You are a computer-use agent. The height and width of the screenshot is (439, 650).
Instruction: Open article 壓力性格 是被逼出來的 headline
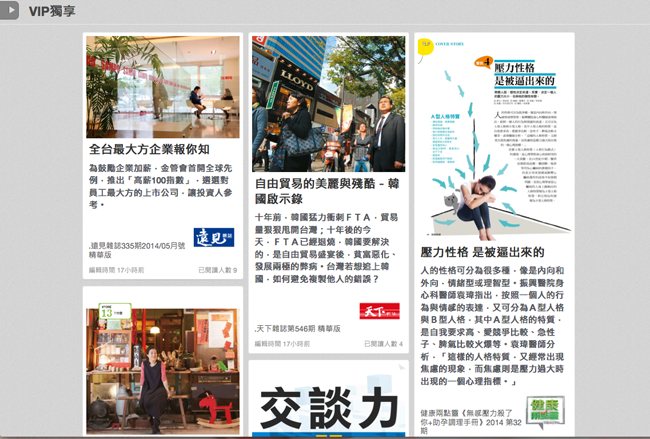click(x=482, y=252)
